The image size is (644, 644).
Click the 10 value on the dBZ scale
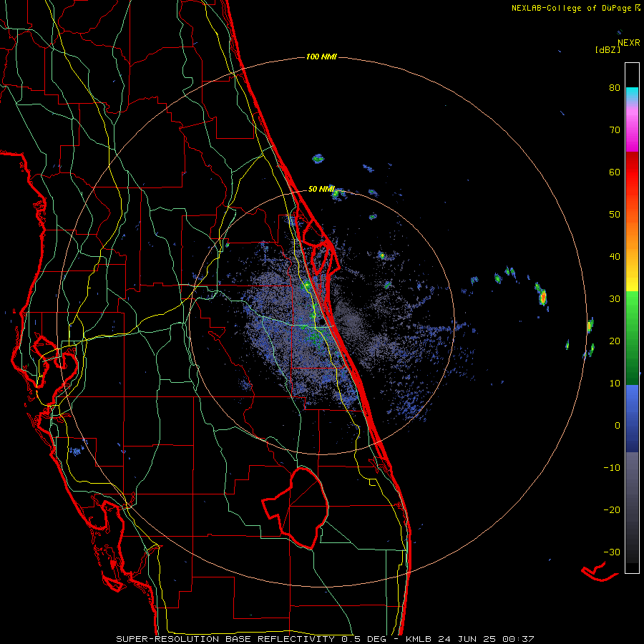[615, 384]
